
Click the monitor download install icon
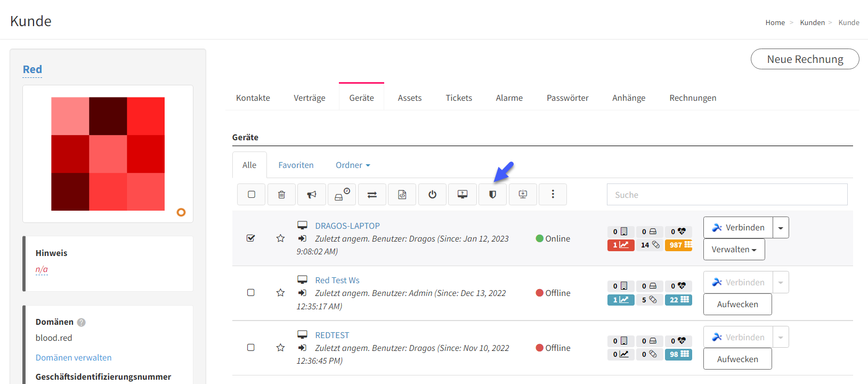tap(523, 195)
